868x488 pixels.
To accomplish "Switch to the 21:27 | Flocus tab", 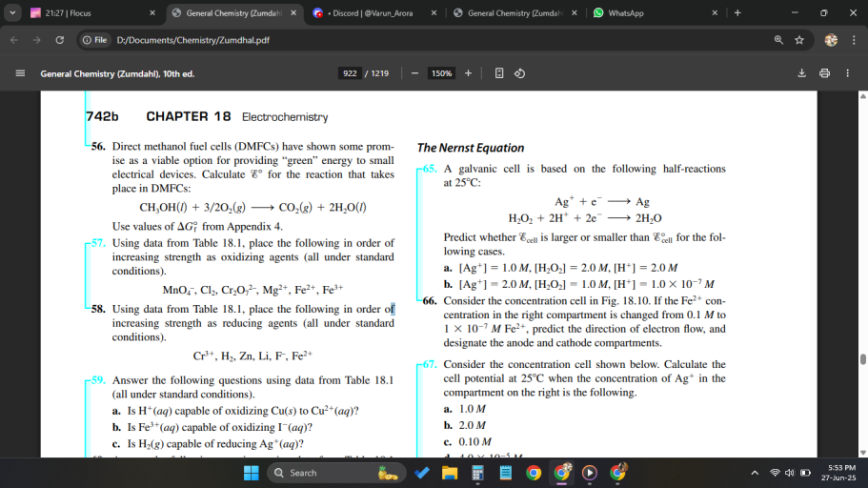I will point(93,12).
